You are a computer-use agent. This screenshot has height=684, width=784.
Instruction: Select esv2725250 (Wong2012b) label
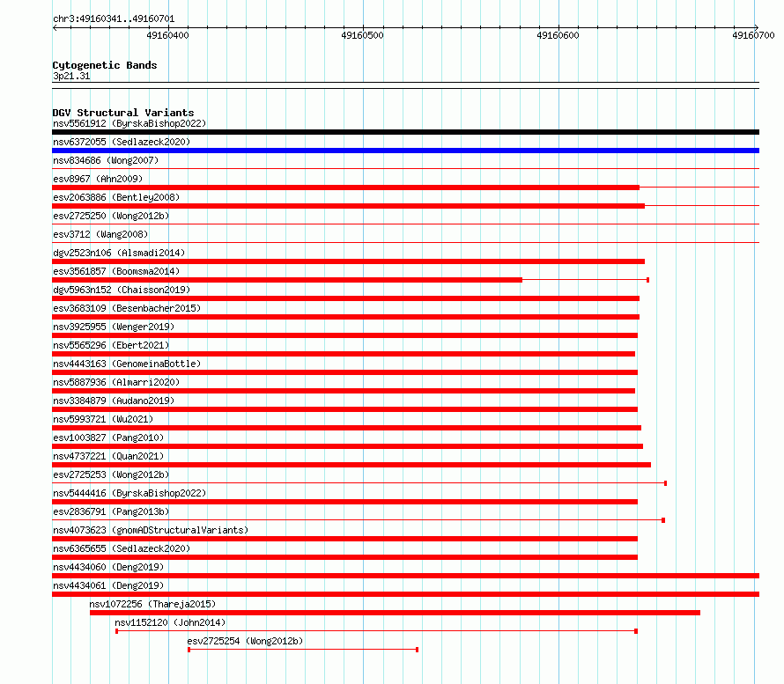(111, 216)
